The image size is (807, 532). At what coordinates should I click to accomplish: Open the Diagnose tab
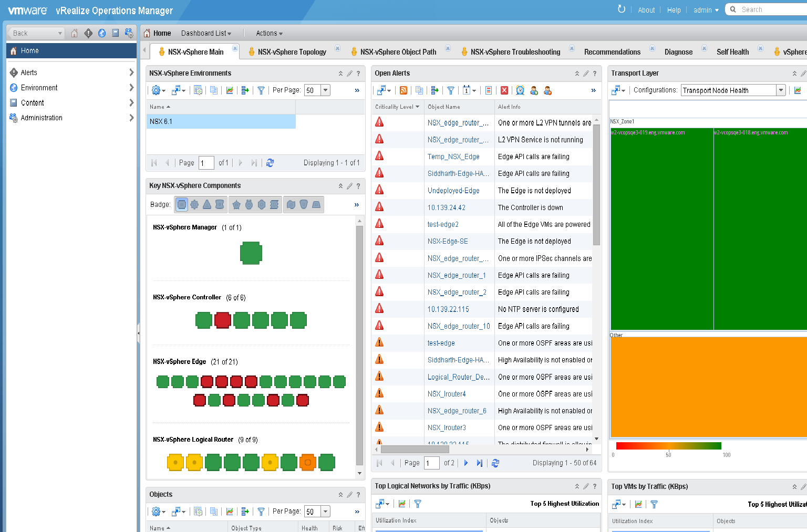point(678,51)
